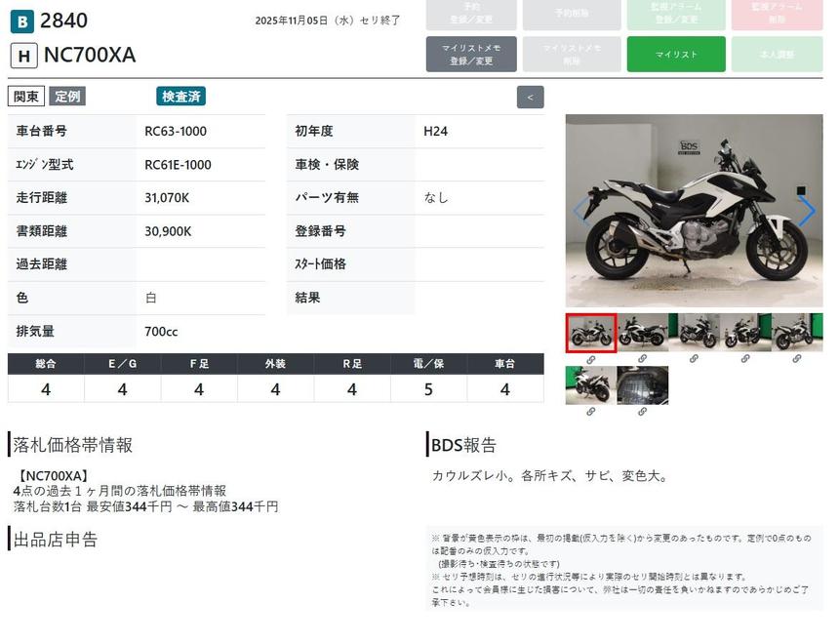The height and width of the screenshot is (644, 839).
Task: Go to previous photo using left arrow
Action: coord(580,212)
